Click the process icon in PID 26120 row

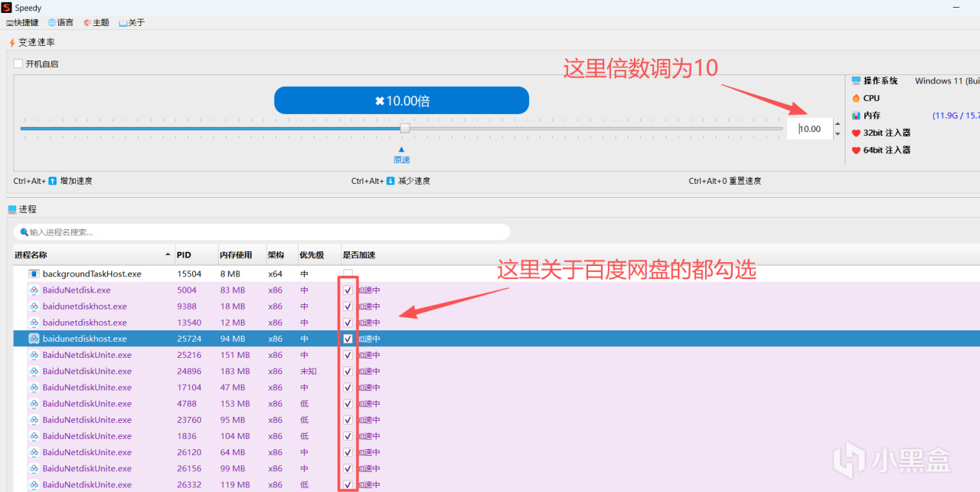click(34, 452)
